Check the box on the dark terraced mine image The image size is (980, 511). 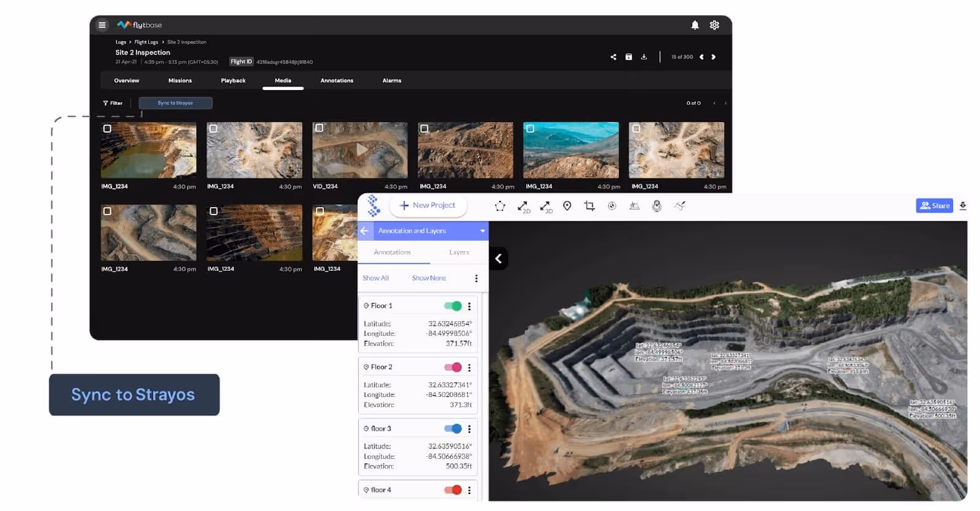213,211
